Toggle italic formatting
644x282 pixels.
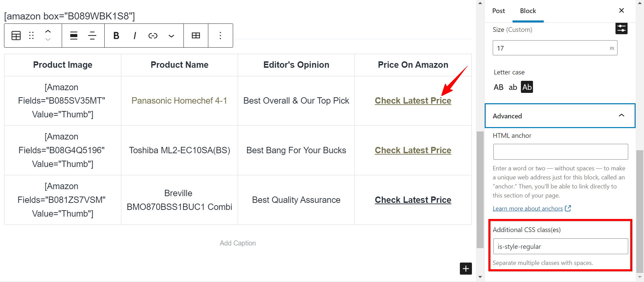tap(135, 36)
